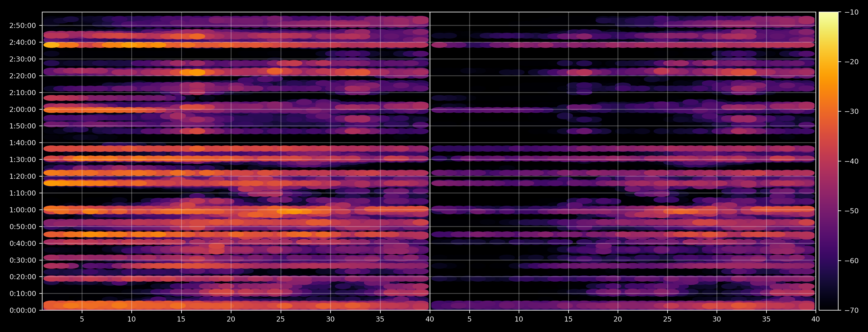Click the 0:30:00 y-axis time label
The width and height of the screenshot is (868, 332).
coord(23,260)
